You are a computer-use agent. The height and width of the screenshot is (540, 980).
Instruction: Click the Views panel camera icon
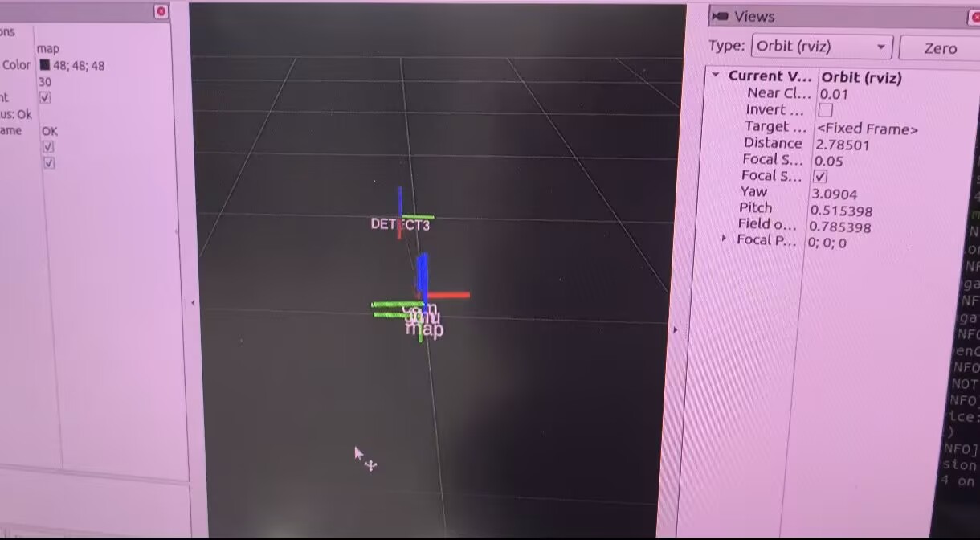(x=721, y=16)
